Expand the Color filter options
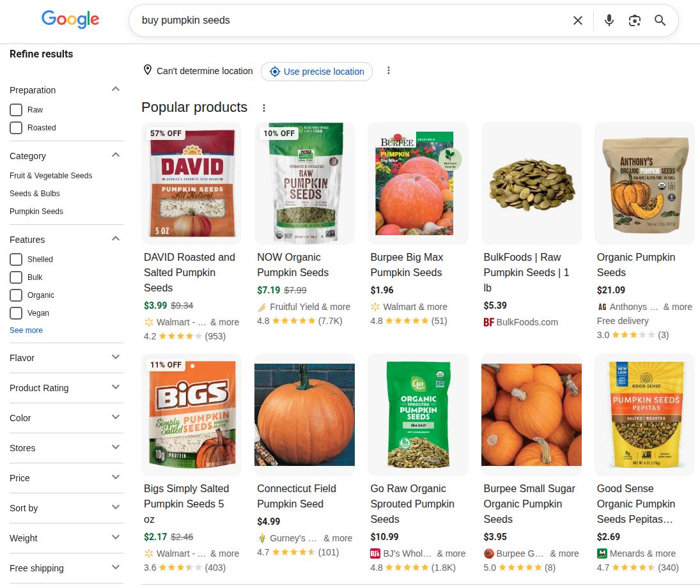700x588 pixels. coord(66,417)
